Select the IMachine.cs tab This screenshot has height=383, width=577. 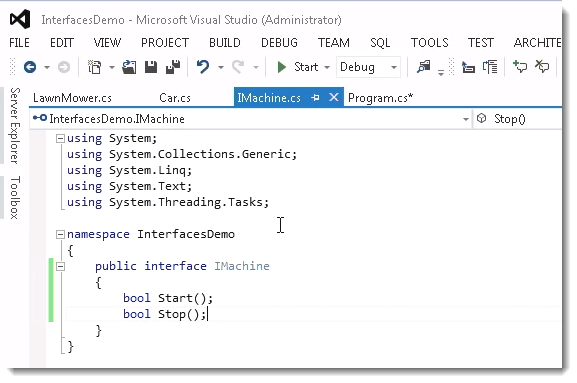[269, 98]
